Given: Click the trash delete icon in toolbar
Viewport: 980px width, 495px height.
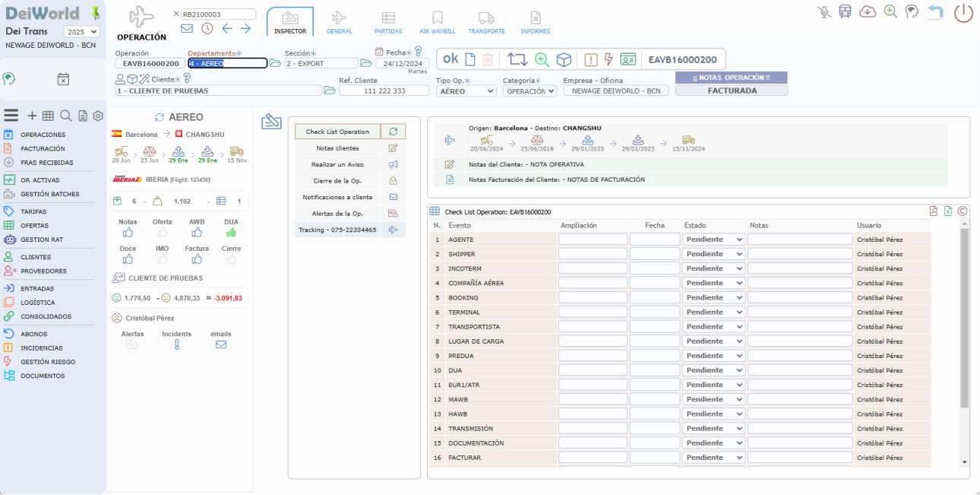Looking at the screenshot, I should 488,59.
